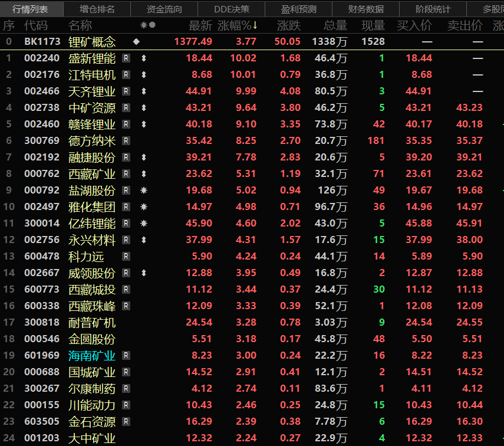Click the starburst icon for 盐湖股份
The height and width of the screenshot is (446, 504).
[x=143, y=190]
